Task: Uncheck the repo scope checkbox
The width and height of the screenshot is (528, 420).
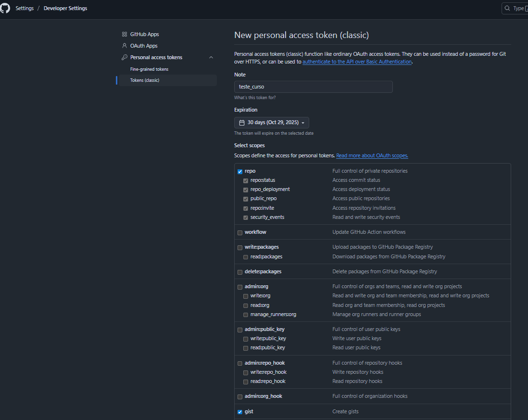Action: pyautogui.click(x=240, y=171)
